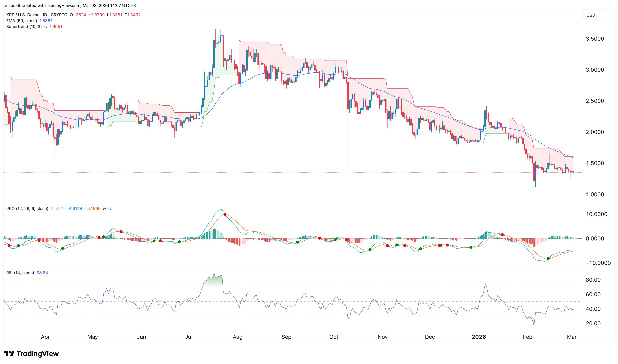The image size is (618, 364).
Task: Click the blue EMA value 1.5857
Action: [46, 21]
